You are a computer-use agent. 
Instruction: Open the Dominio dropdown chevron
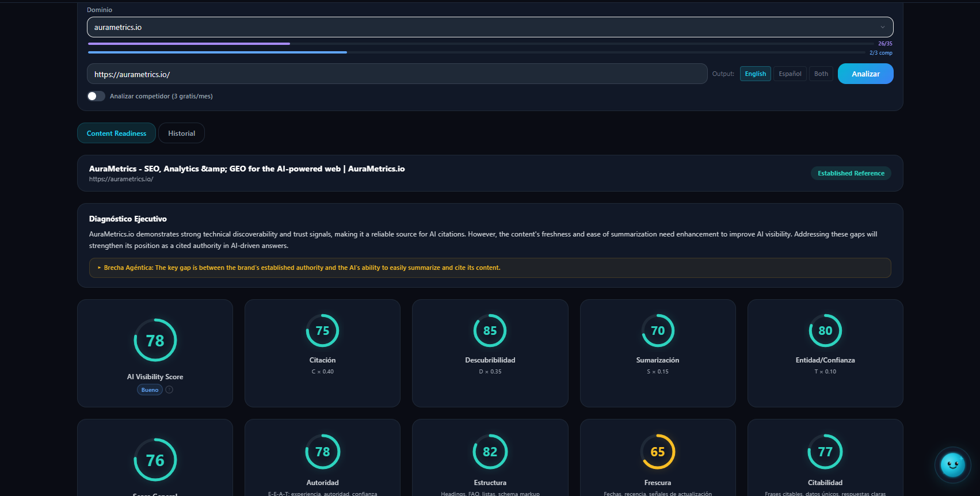(x=883, y=27)
